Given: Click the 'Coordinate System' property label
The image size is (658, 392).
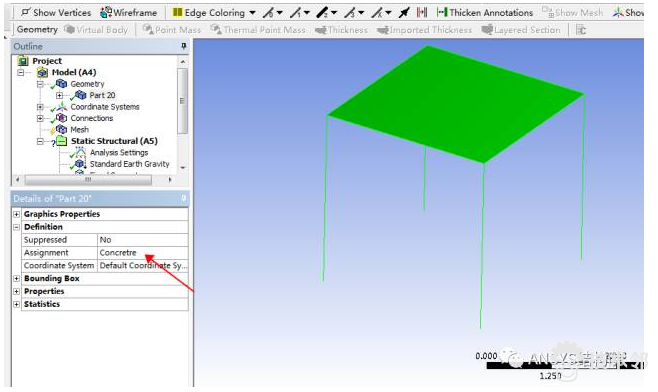Looking at the screenshot, I should click(59, 266).
